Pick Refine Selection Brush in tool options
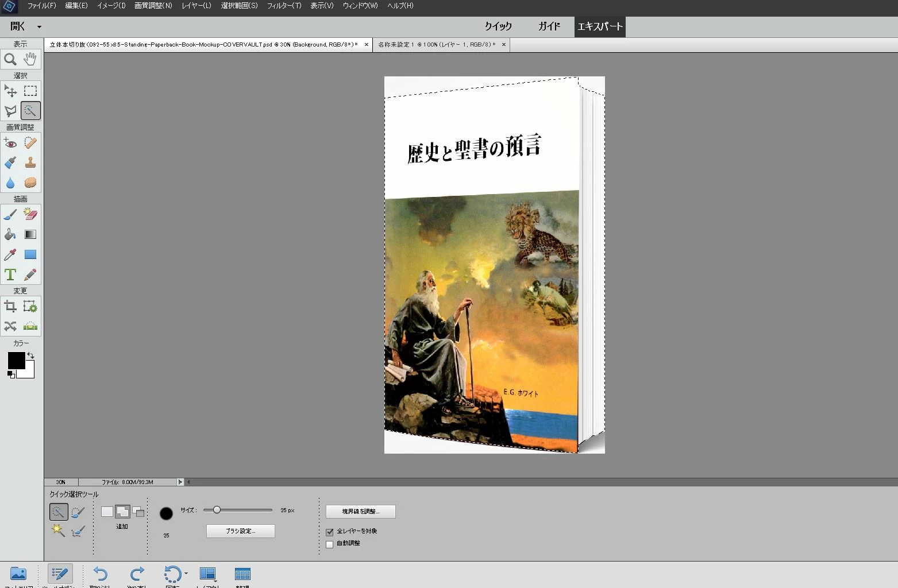 (78, 531)
